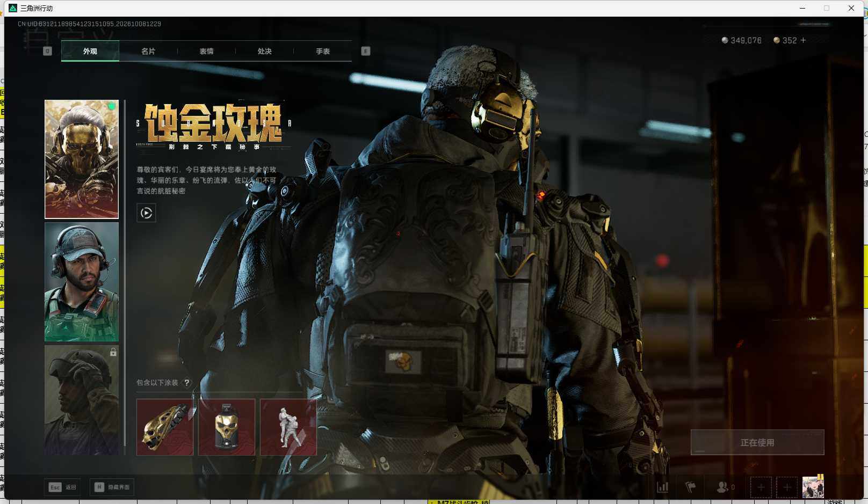Click the 349,076 currency balance
The width and height of the screenshot is (868, 504).
[741, 40]
